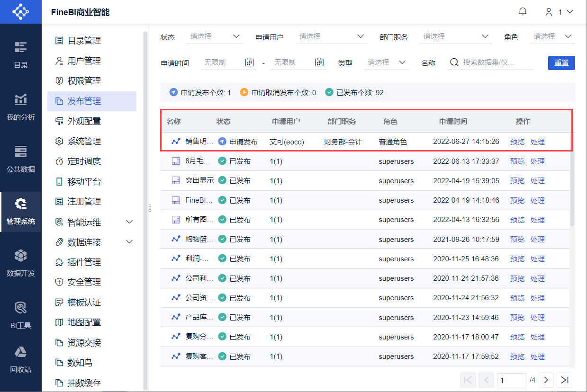The image size is (587, 392).
Task: Expand the 数据连接 menu group
Action: pyautogui.click(x=129, y=242)
